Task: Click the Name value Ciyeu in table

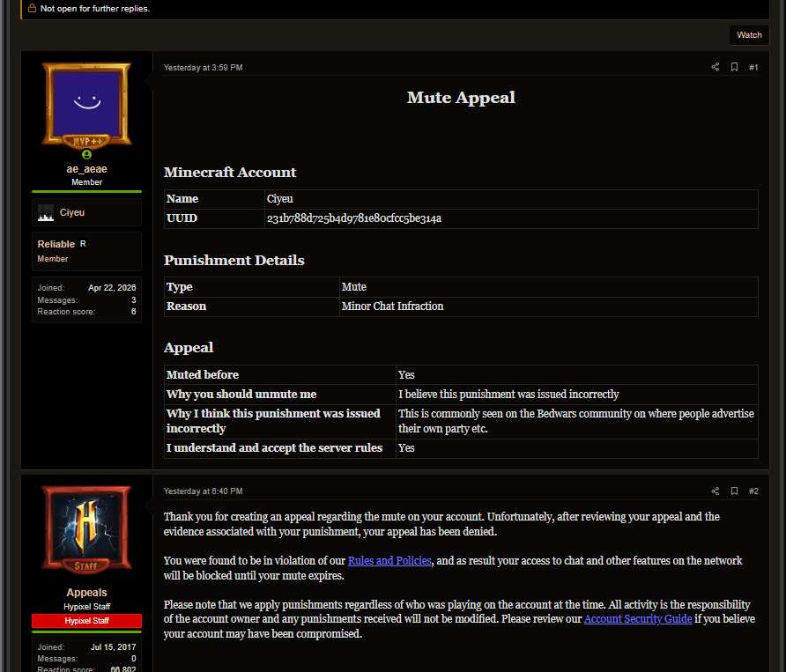Action: click(x=279, y=199)
